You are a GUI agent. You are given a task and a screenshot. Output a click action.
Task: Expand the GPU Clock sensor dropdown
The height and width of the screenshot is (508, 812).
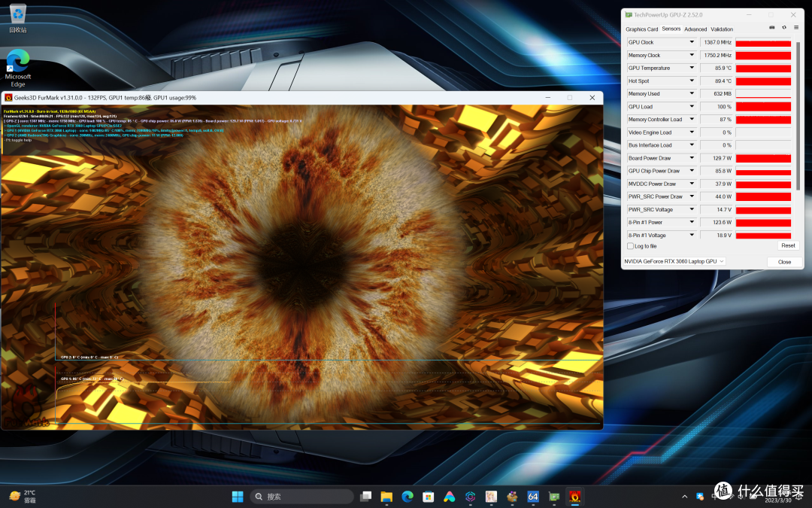tap(692, 42)
